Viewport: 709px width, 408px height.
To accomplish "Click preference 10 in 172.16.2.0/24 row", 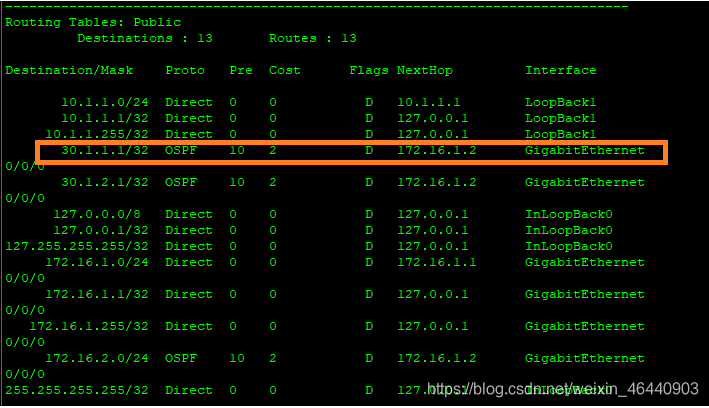I will 237,358.
